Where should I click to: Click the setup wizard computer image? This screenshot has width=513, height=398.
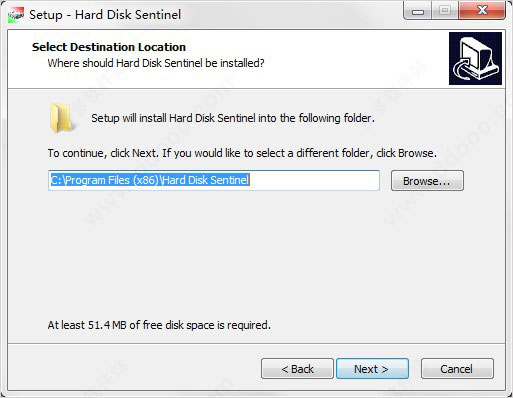(475, 58)
